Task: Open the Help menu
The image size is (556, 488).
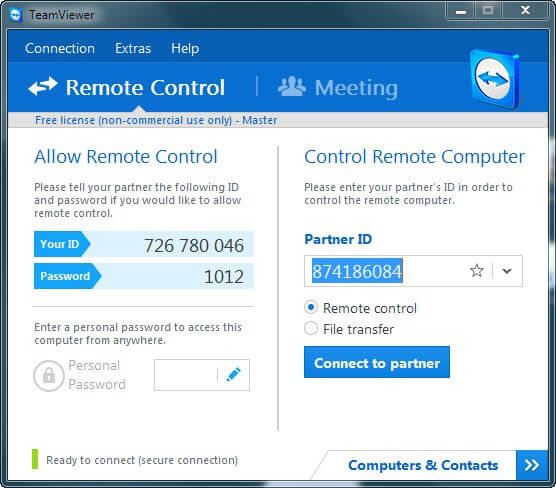Action: tap(185, 48)
